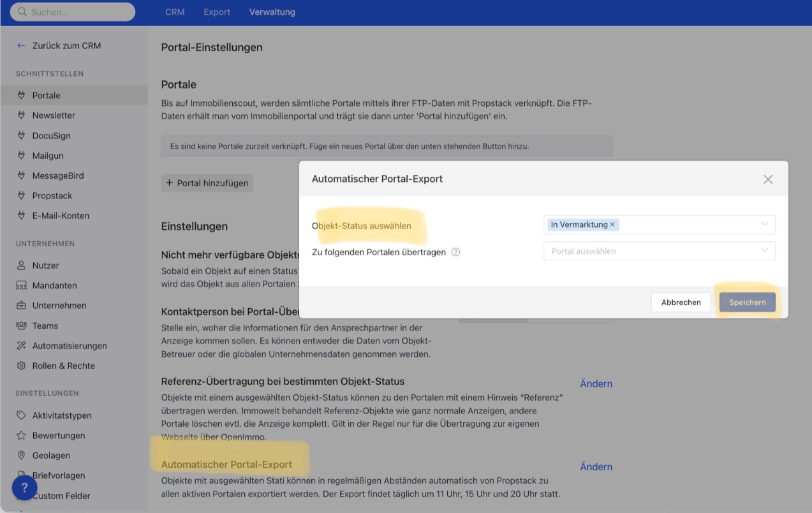Click the magic wand Automatisierungen icon
This screenshot has width=812, height=513.
(21, 346)
